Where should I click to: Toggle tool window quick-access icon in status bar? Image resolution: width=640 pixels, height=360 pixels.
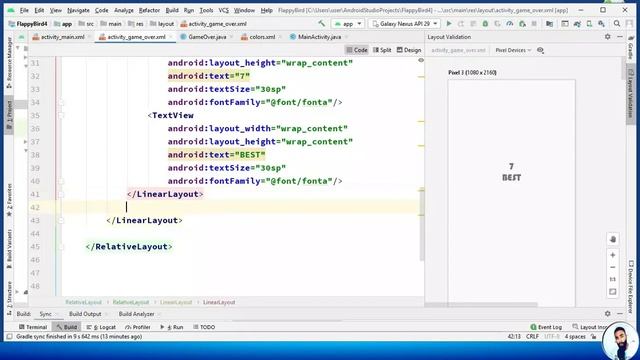pyautogui.click(x=9, y=337)
